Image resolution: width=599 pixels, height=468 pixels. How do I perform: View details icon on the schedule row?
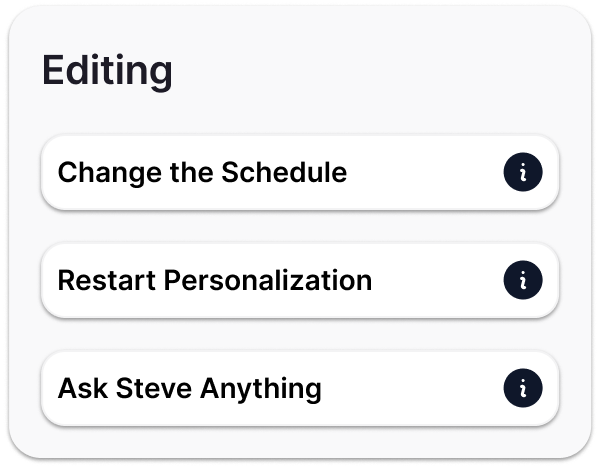coord(523,172)
